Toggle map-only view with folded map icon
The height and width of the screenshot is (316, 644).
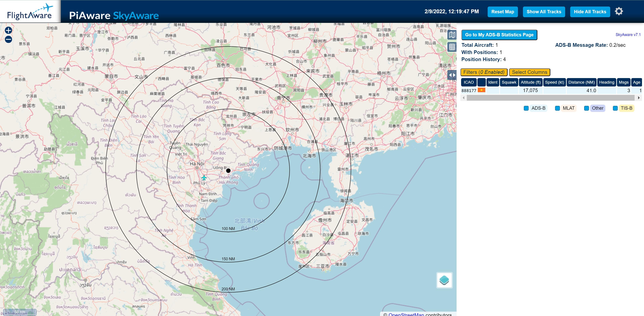tap(452, 34)
